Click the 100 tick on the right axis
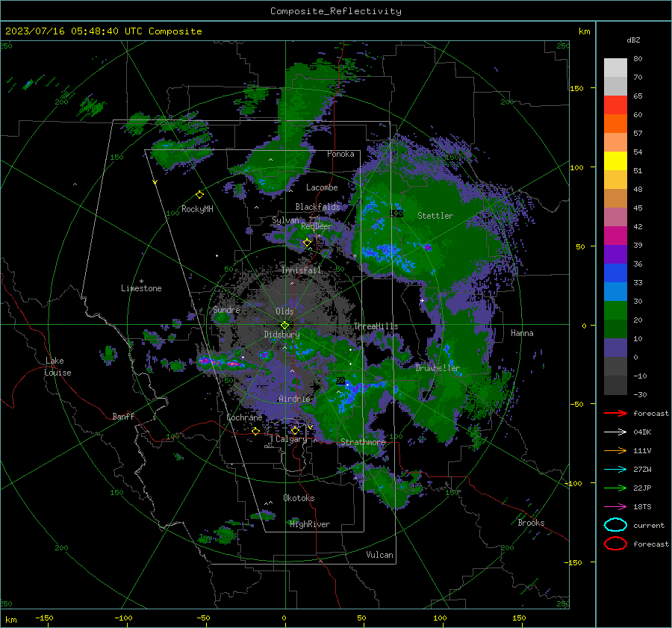 pyautogui.click(x=576, y=167)
